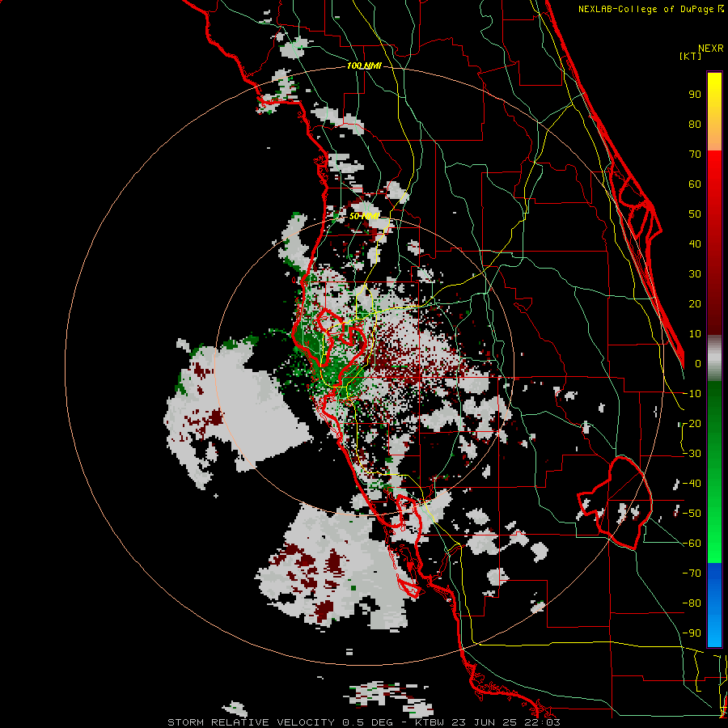The image size is (728, 728).
Task: Pick the yellow segment of the velocity color bar
Action: (x=714, y=112)
